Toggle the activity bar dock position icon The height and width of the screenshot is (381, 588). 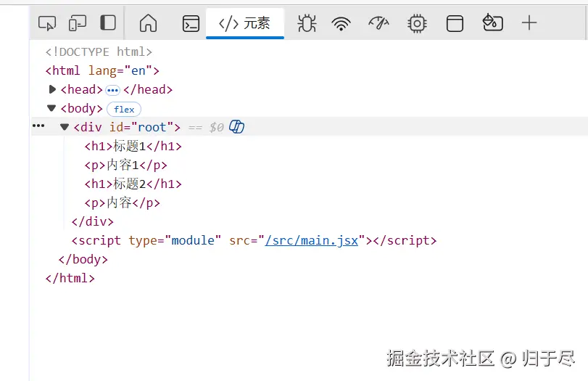(108, 23)
